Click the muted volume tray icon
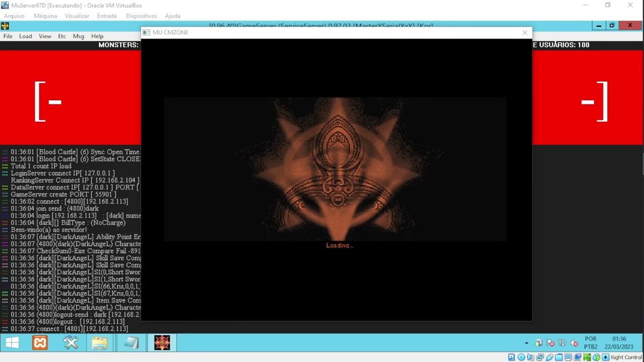Viewport: 644px width, 362px height. click(574, 343)
